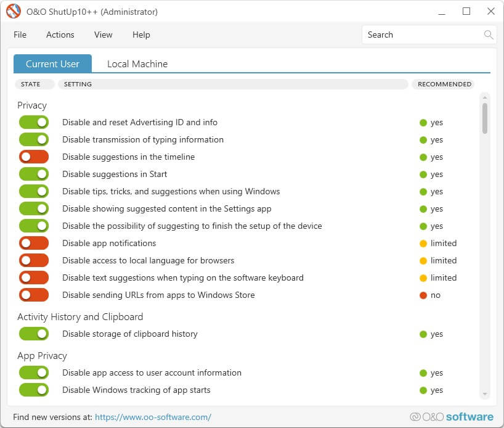Minimize the ShutUp10++ window
Screen dimensions: 504x428
442,12
